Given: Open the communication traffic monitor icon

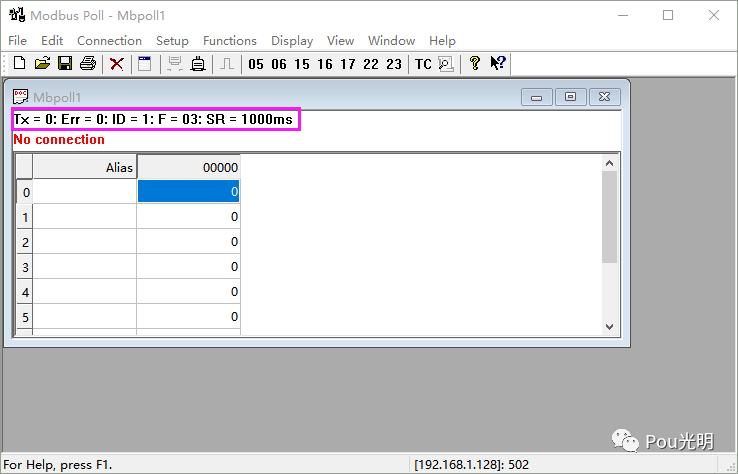Looking at the screenshot, I should point(446,64).
